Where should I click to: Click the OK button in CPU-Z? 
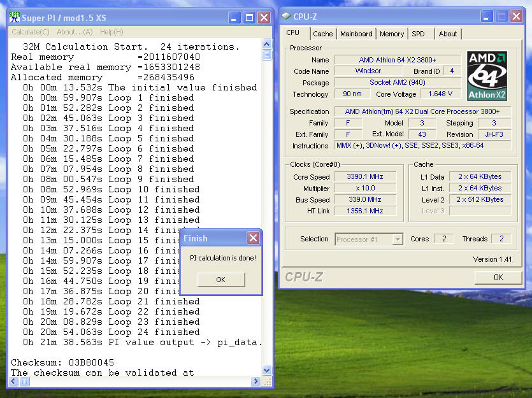click(x=498, y=277)
